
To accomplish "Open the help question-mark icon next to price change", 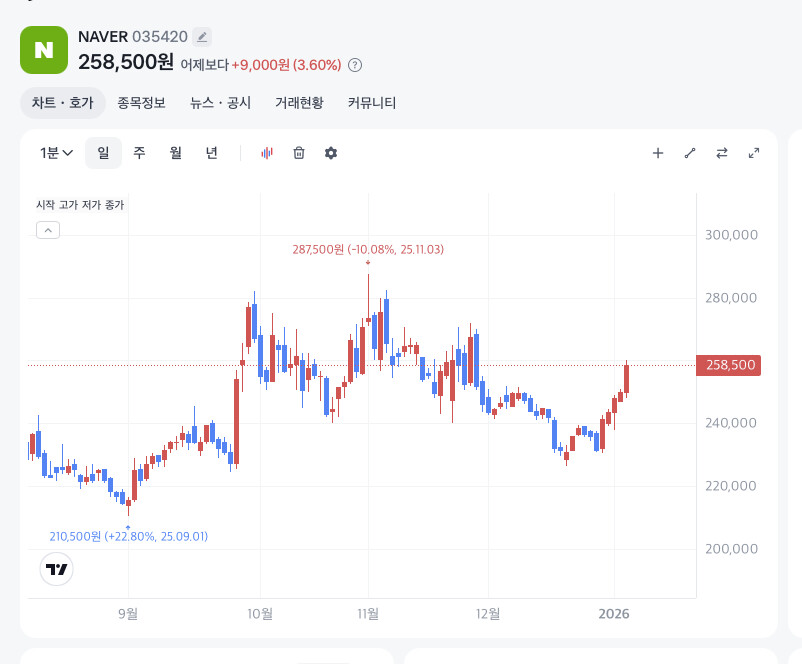I will pyautogui.click(x=355, y=65).
